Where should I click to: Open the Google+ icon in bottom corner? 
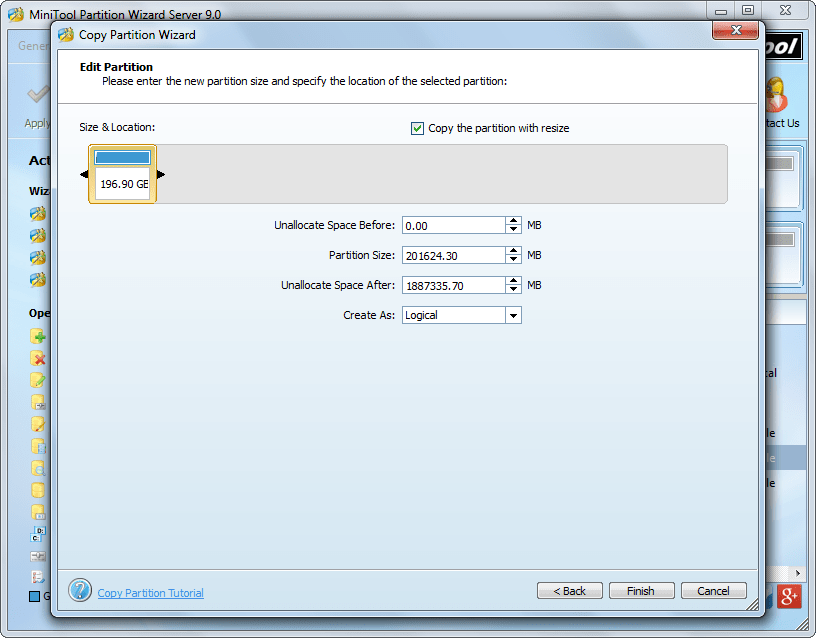(x=789, y=596)
